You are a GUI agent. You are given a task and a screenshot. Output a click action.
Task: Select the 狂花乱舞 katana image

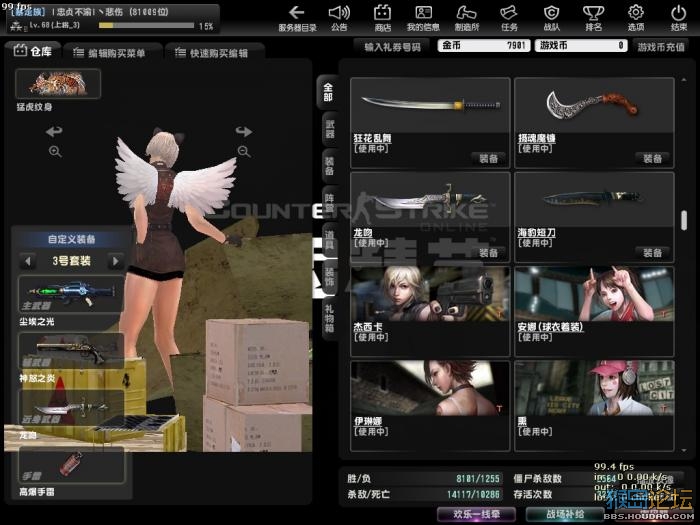pos(430,105)
